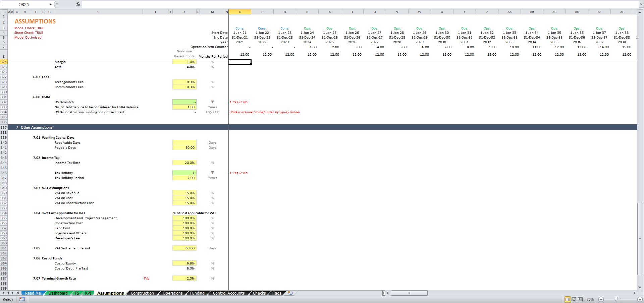This screenshot has width=644, height=303.
Task: Go to the last sheet tab arrow
Action: click(18, 293)
